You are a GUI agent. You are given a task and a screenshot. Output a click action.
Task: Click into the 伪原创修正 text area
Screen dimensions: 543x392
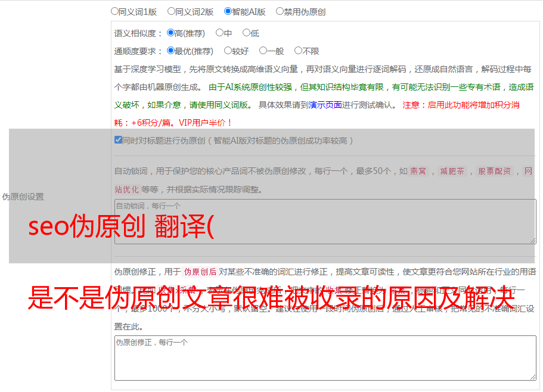click(x=325, y=358)
